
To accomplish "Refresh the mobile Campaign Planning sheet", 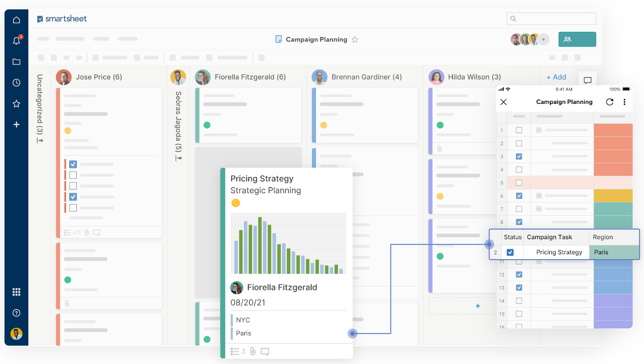I will [609, 102].
